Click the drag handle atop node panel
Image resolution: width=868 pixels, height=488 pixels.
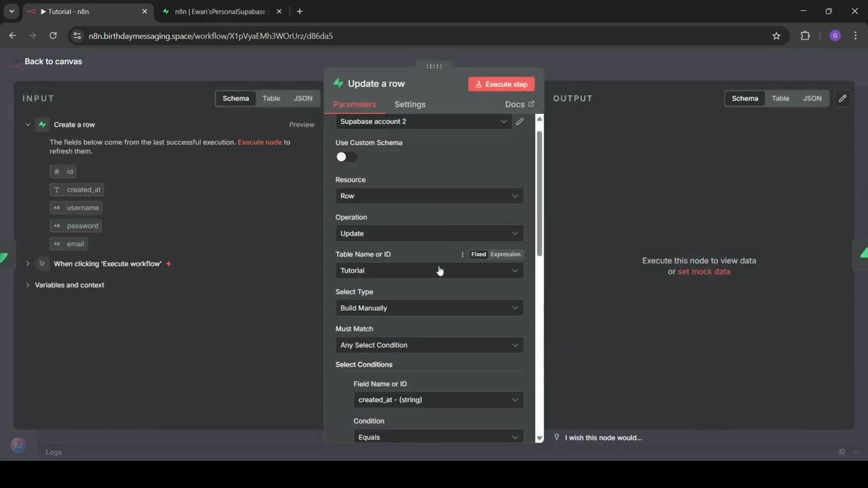click(x=434, y=66)
